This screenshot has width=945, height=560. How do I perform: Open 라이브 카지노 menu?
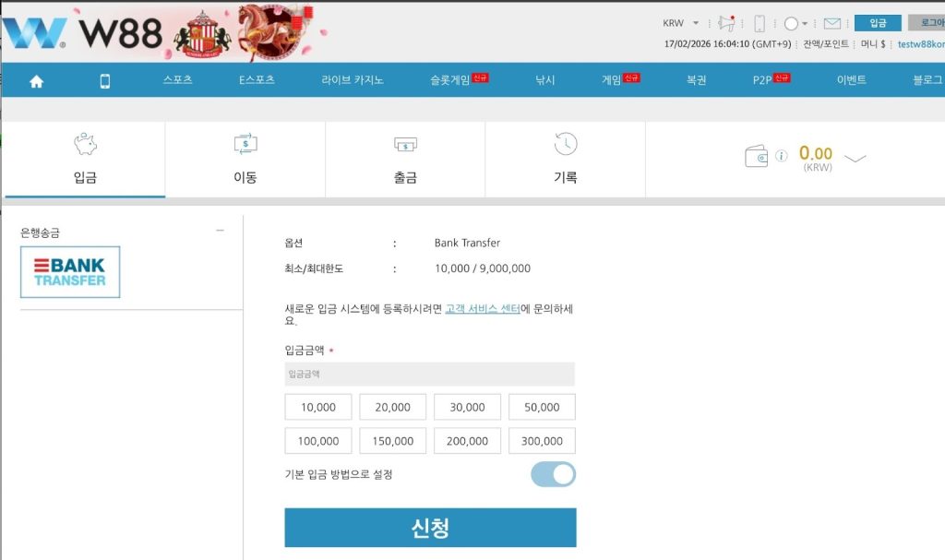pyautogui.click(x=353, y=79)
